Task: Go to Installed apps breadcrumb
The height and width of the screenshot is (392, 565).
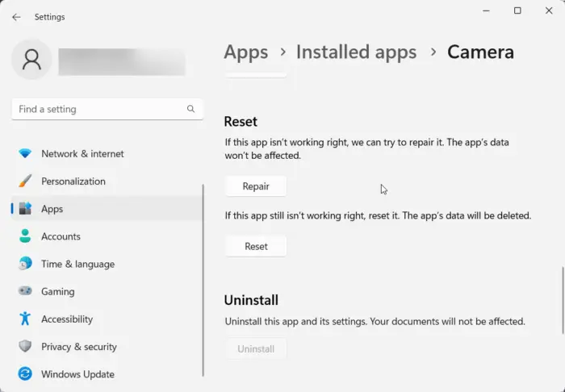Action: click(357, 52)
